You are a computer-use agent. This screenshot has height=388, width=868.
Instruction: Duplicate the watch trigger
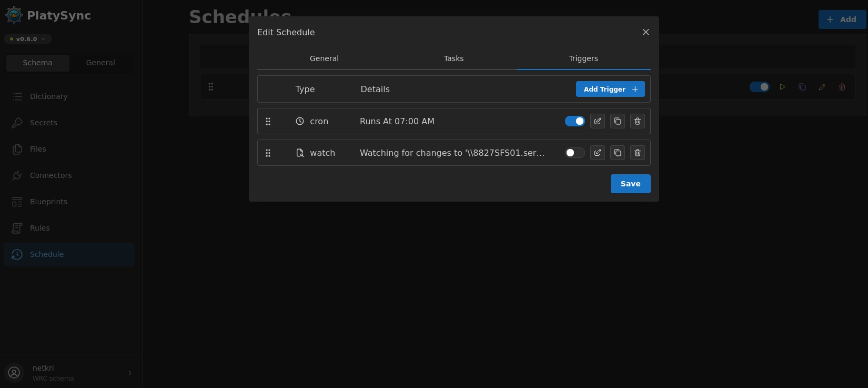(x=618, y=153)
